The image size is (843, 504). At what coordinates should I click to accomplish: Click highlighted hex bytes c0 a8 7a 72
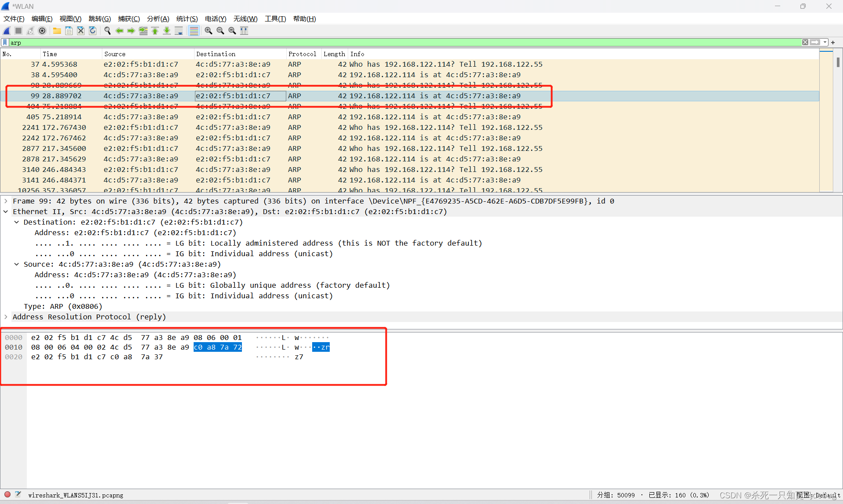click(218, 347)
